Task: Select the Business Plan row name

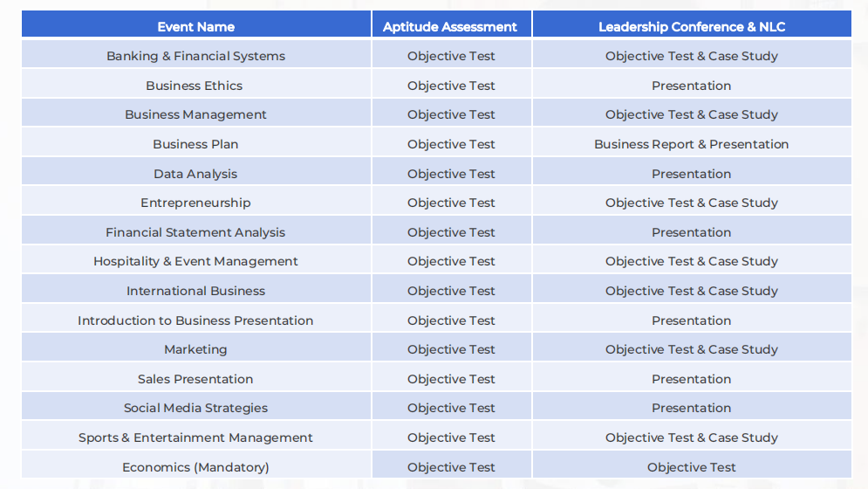Action: tap(195, 144)
